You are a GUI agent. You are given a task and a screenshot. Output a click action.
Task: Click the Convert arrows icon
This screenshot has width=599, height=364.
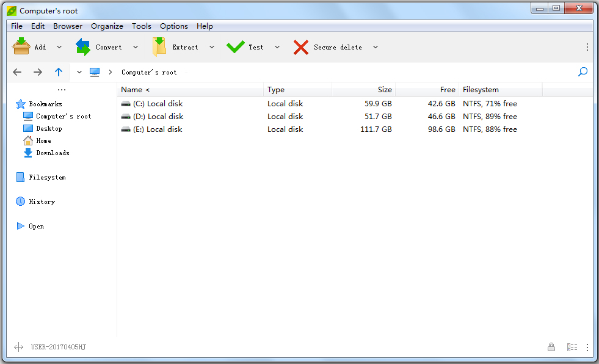83,47
